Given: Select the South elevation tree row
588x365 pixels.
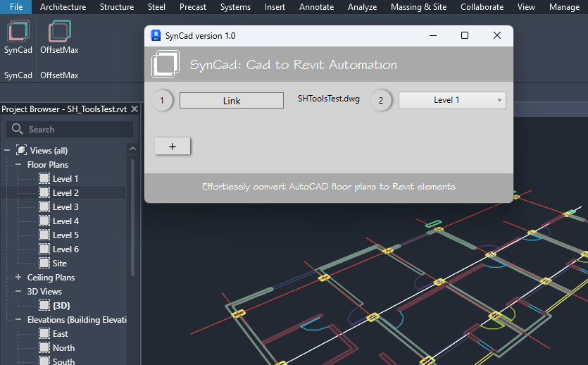Looking at the screenshot, I should click(64, 361).
